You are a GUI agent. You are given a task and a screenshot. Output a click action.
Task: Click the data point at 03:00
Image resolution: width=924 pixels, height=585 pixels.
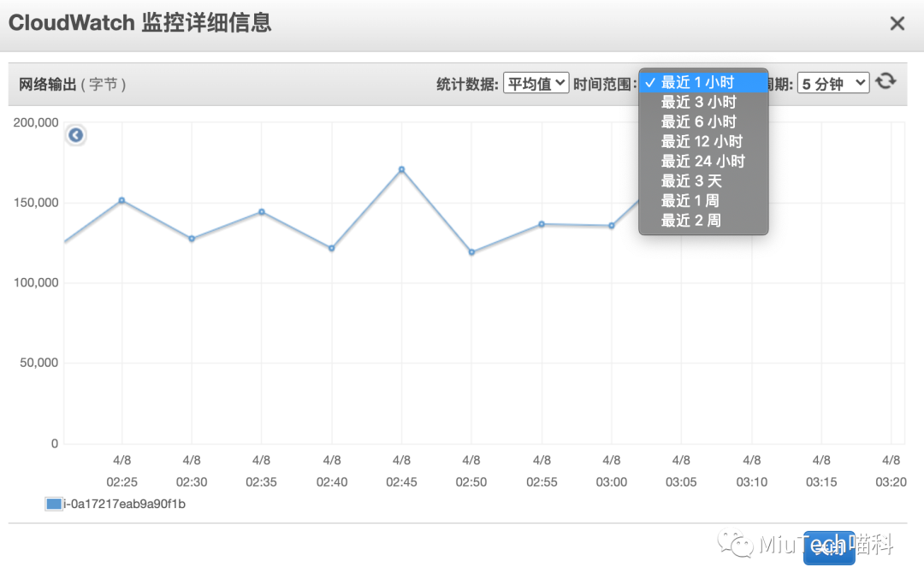[x=612, y=226]
